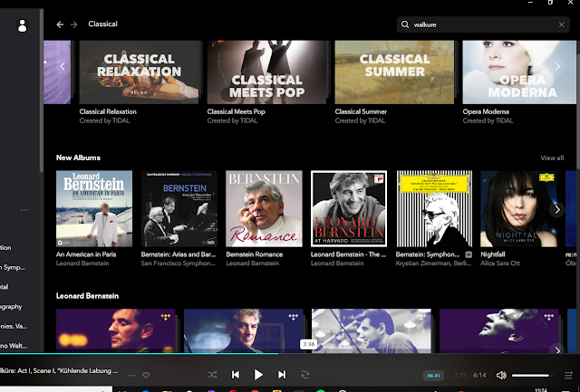The image size is (580, 392).
Task: Click the Classical Relaxation title link
Action: click(x=108, y=111)
